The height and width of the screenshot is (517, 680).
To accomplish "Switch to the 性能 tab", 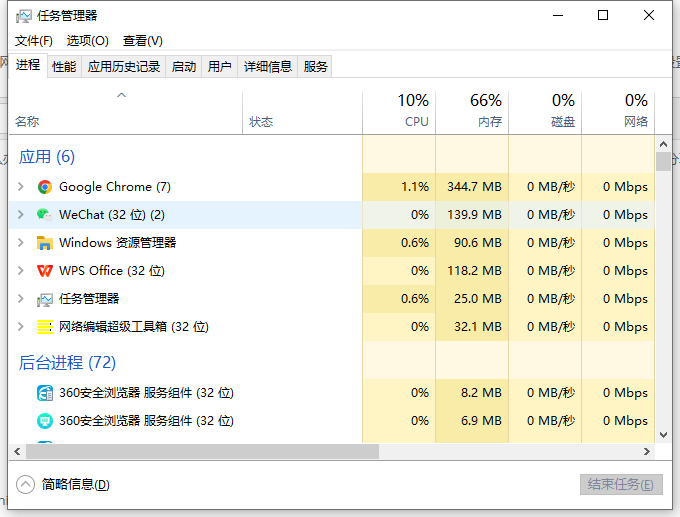I will 64,67.
